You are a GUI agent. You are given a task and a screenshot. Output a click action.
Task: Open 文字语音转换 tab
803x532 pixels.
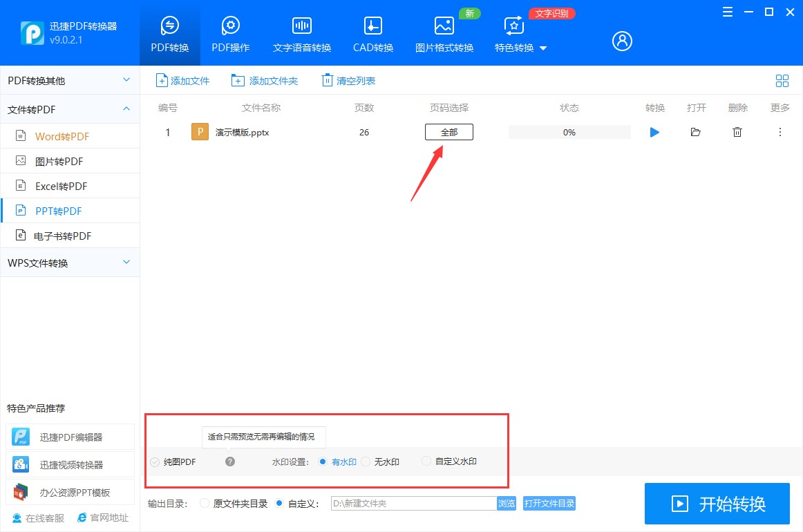click(x=301, y=34)
